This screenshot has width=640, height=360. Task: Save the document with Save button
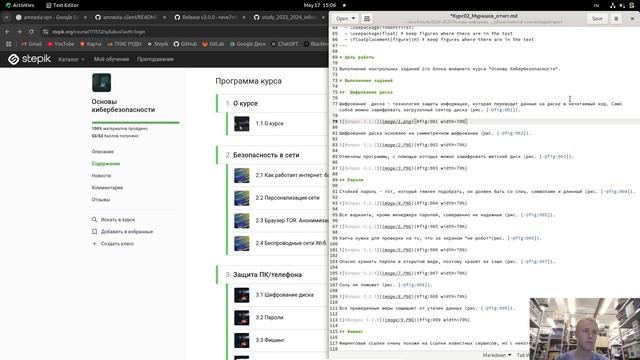[597, 18]
